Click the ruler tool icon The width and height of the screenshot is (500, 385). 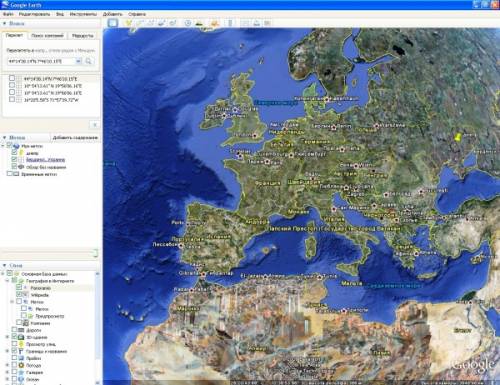point(230,23)
